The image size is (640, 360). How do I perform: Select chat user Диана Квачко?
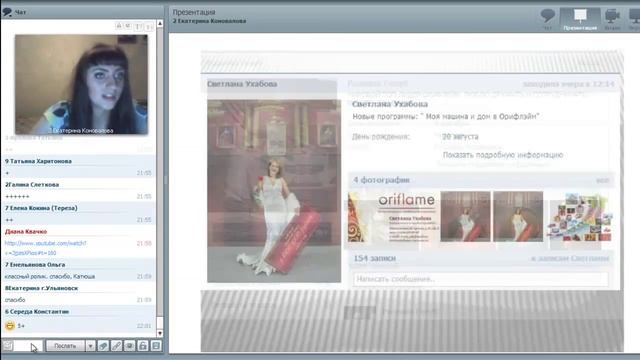[26, 231]
